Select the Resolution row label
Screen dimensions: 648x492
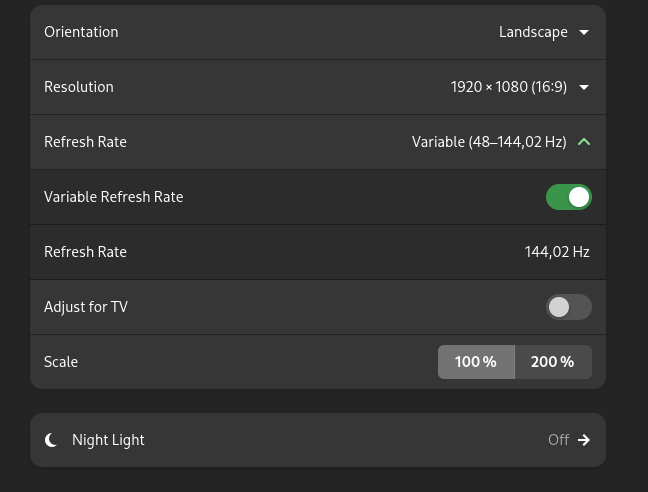click(x=79, y=87)
